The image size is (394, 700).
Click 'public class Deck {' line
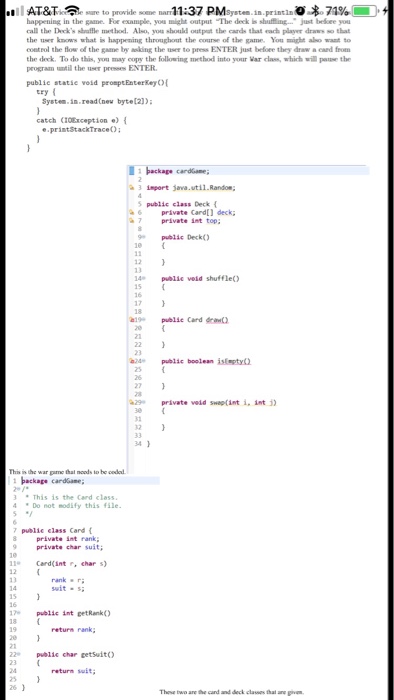[x=182, y=204]
